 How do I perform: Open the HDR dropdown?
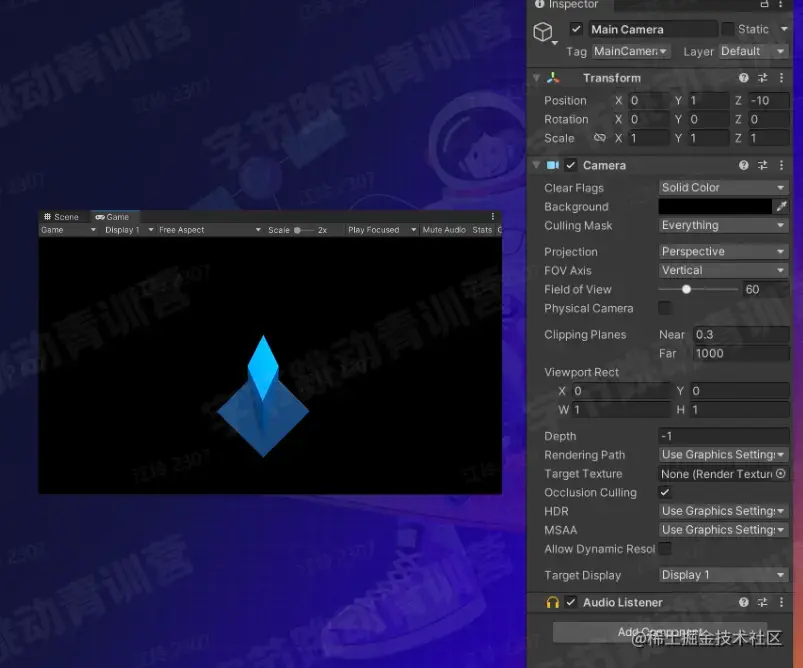[x=723, y=511]
